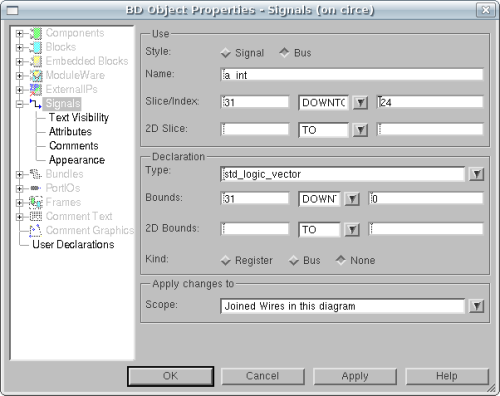
Task: Click the 2D Slice right input field
Action: 430,129
